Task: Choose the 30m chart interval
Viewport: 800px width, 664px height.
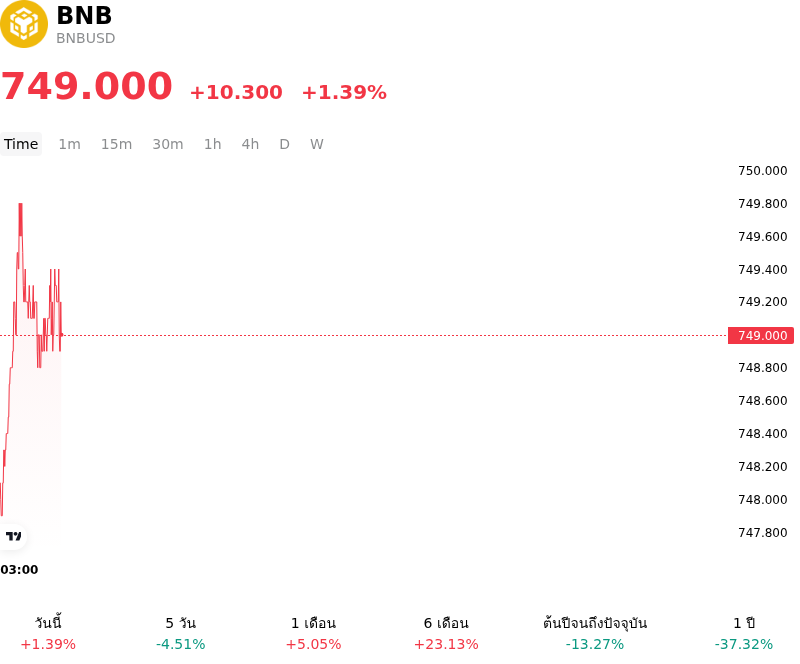Action: click(168, 144)
